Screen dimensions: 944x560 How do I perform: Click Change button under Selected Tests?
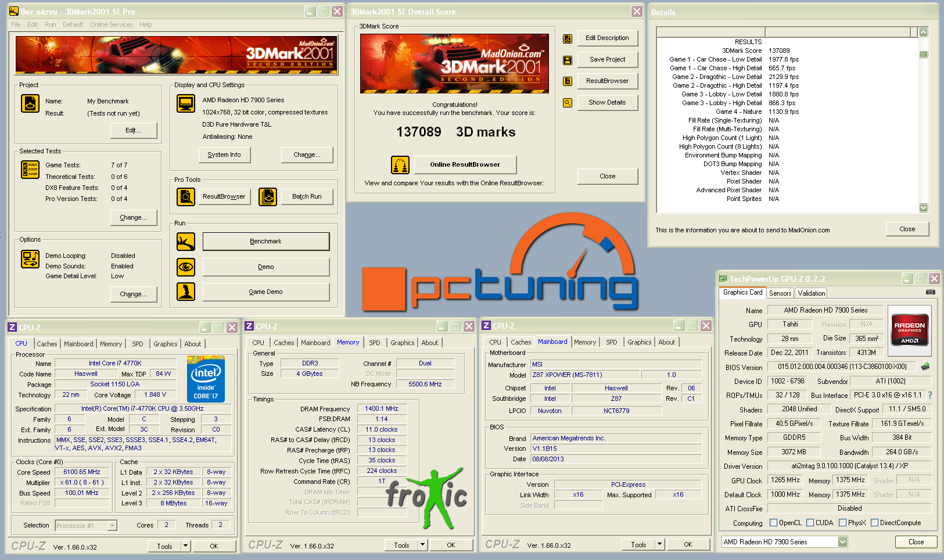click(x=134, y=218)
